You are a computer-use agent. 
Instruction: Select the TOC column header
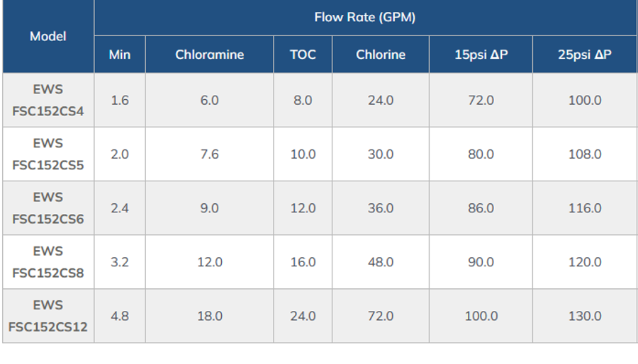click(303, 55)
